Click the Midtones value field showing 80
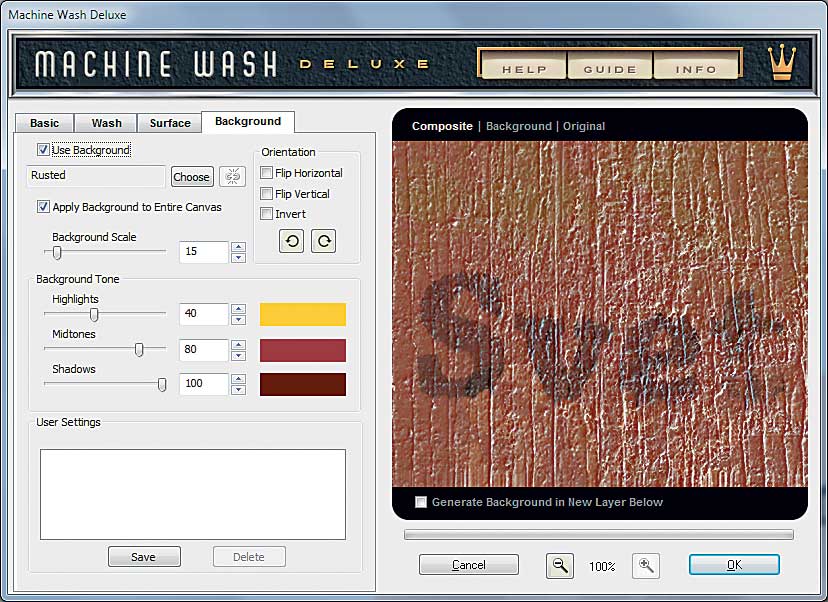This screenshot has width=828, height=602. tap(204, 350)
